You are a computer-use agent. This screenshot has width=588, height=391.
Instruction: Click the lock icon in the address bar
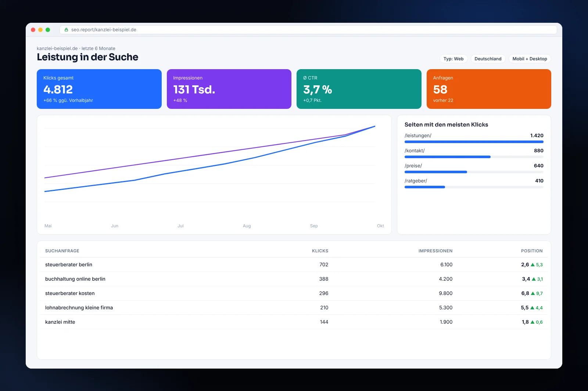[x=67, y=30]
